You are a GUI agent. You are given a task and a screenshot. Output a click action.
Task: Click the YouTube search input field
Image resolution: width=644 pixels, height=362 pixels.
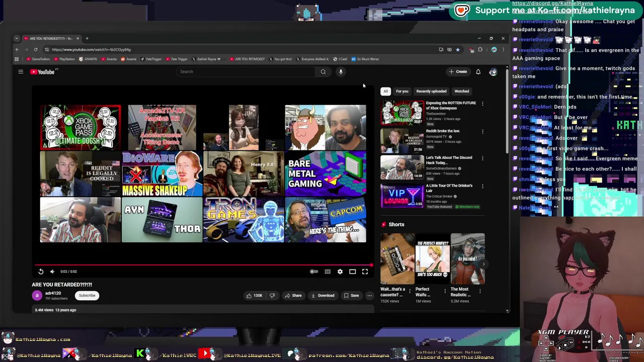[247, 71]
